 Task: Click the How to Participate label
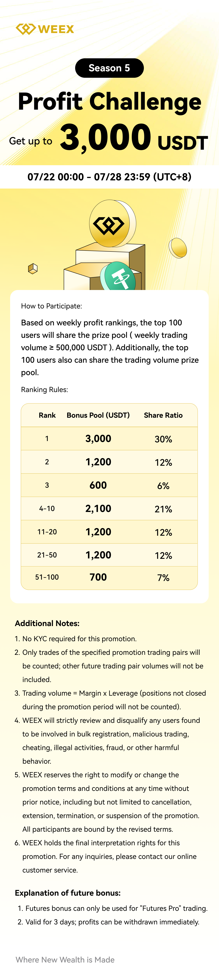(51, 306)
